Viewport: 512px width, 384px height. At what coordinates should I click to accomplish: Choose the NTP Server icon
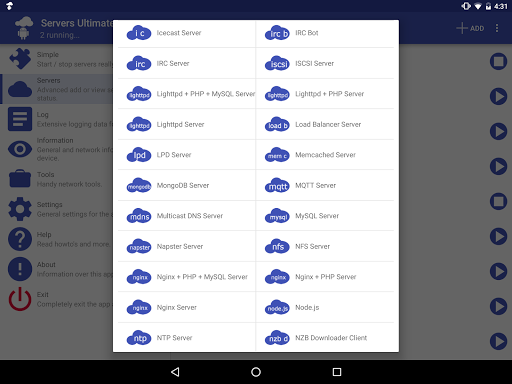(139, 338)
